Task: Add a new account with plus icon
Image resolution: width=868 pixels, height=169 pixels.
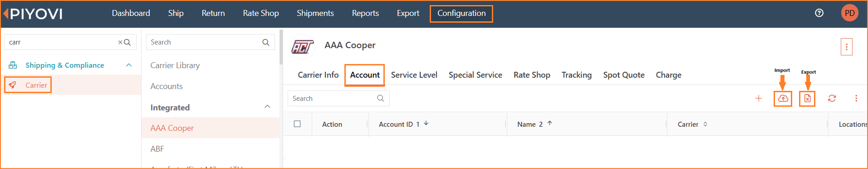Action: pos(759,98)
